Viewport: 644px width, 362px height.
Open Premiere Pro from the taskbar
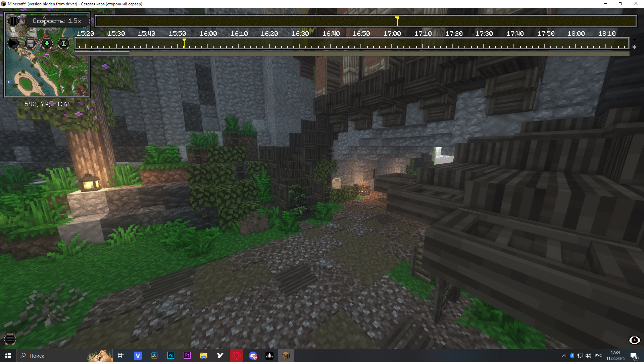click(x=187, y=356)
